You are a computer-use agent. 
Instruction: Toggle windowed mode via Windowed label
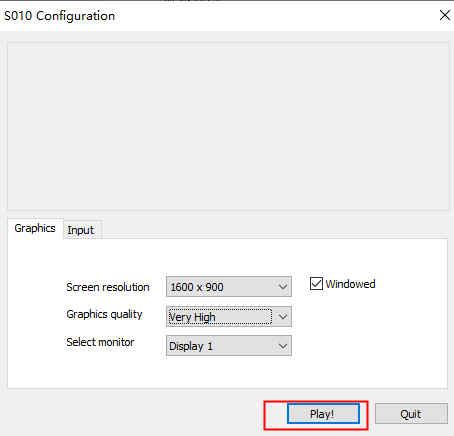(350, 284)
